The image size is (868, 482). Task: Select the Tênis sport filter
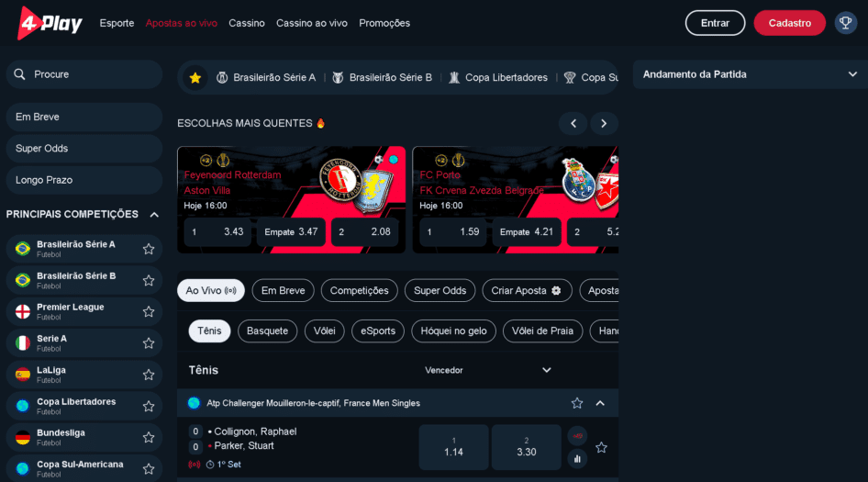pyautogui.click(x=209, y=331)
